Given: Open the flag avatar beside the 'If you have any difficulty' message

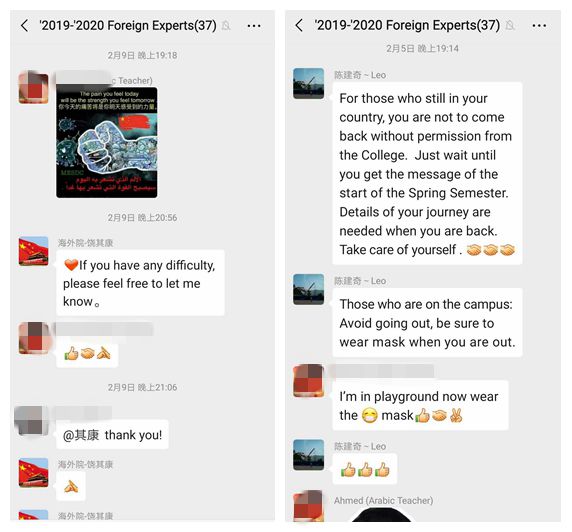Looking at the screenshot, I should tap(34, 251).
